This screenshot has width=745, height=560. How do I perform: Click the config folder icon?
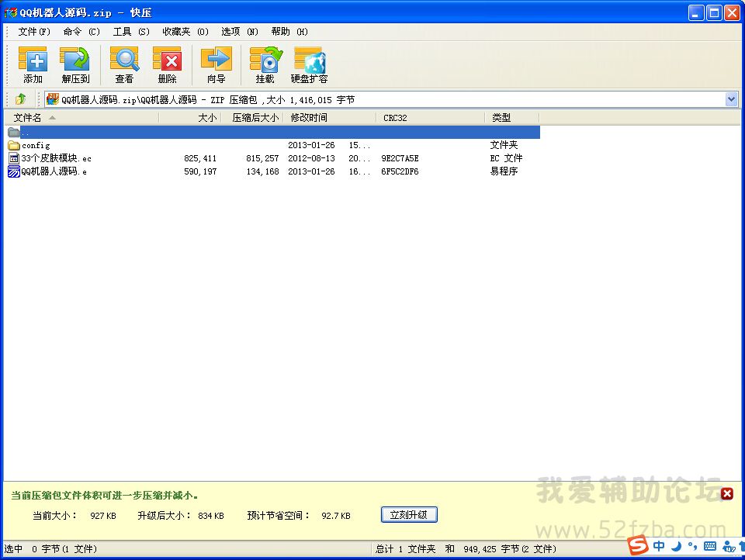14,145
